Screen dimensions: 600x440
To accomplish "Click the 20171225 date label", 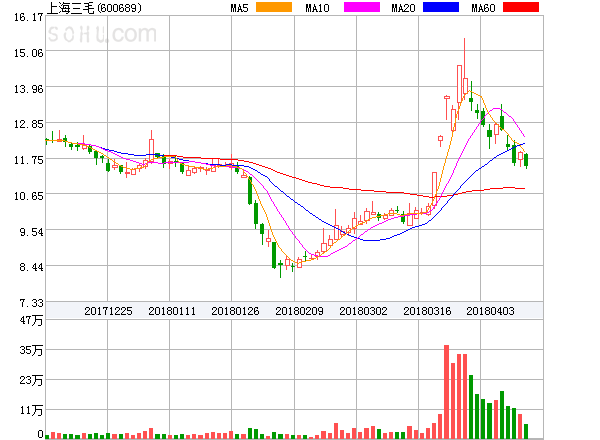I will (108, 311).
